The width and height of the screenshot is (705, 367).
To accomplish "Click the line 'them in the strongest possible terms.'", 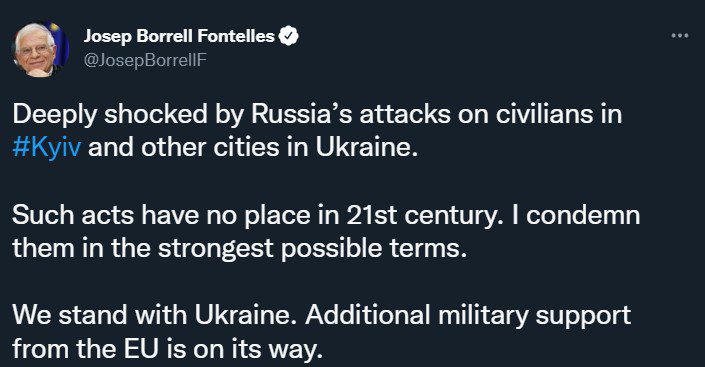I will point(239,249).
